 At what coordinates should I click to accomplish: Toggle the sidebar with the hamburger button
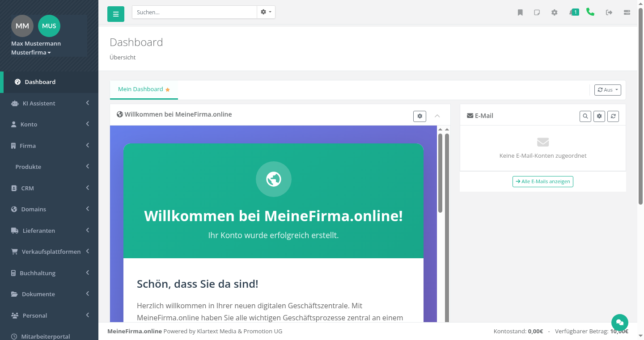116,14
